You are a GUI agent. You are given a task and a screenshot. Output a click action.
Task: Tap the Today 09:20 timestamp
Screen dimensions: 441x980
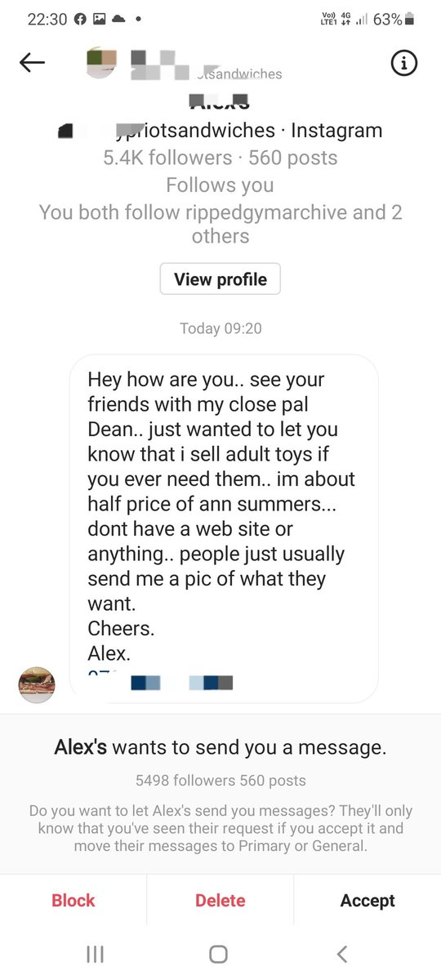[x=220, y=328]
